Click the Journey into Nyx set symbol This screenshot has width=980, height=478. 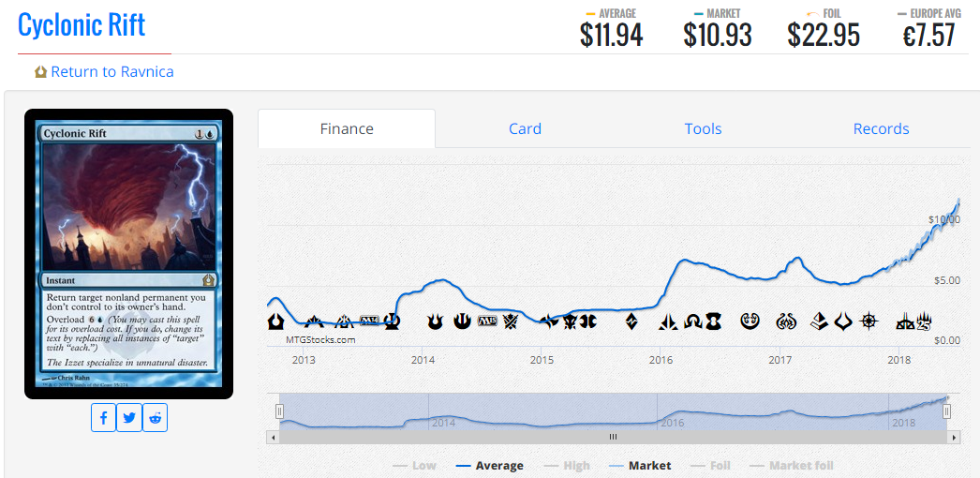point(463,321)
